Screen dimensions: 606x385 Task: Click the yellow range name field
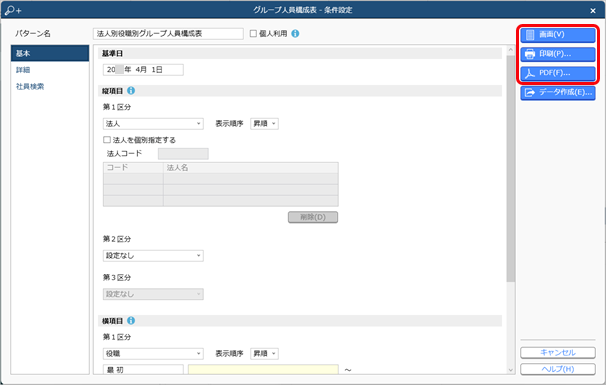point(263,370)
